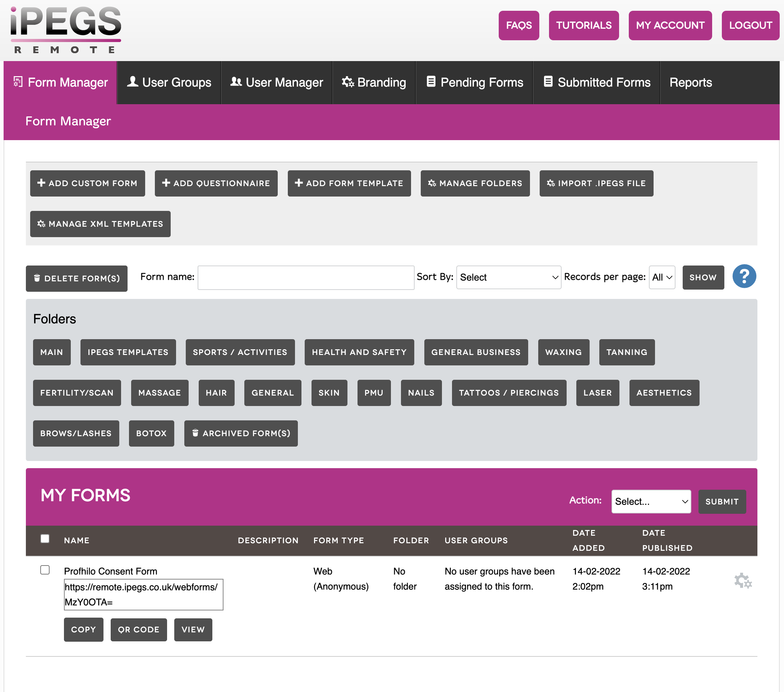Click Add Custom Form plus button
The image size is (784, 692).
pyautogui.click(x=87, y=183)
